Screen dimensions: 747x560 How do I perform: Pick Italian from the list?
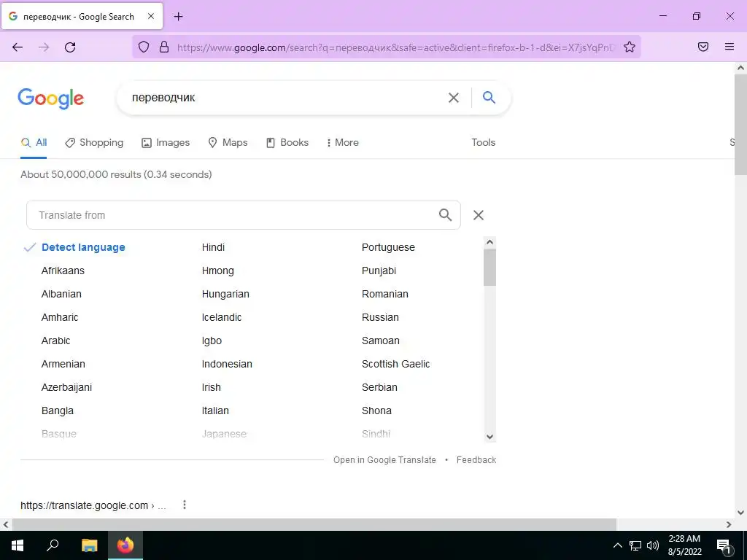coord(215,411)
